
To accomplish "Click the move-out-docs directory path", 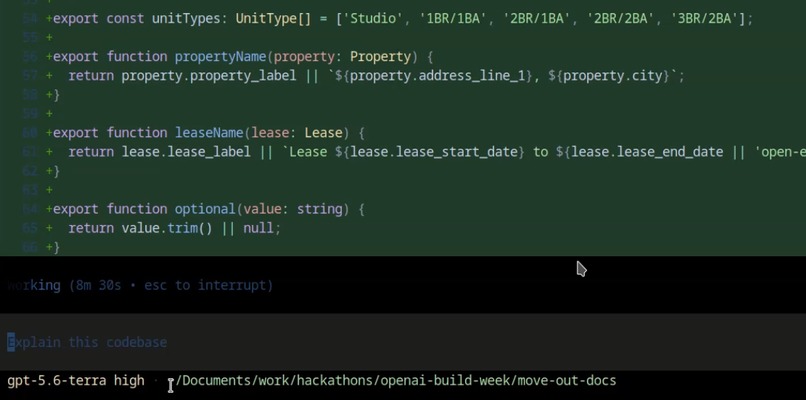I will (395, 381).
